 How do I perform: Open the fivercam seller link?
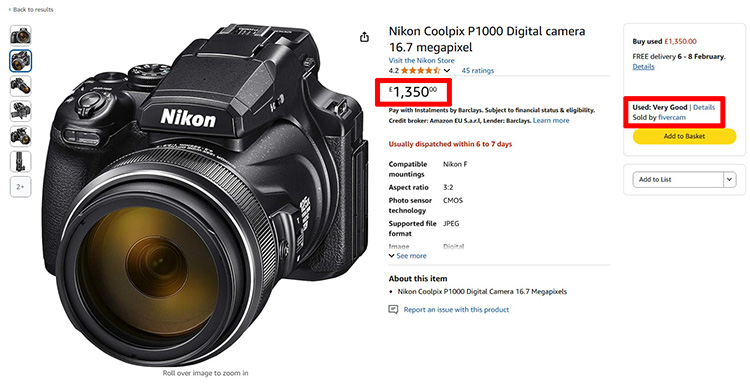tap(672, 117)
